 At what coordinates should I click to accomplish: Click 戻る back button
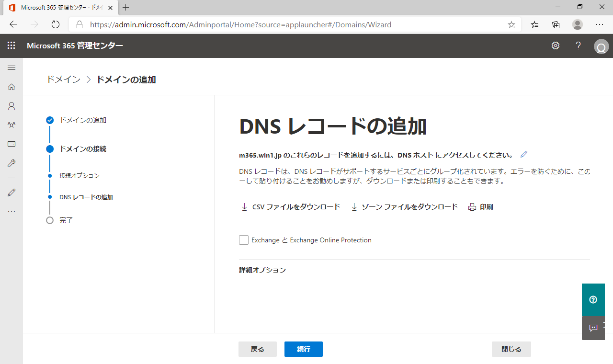click(258, 349)
